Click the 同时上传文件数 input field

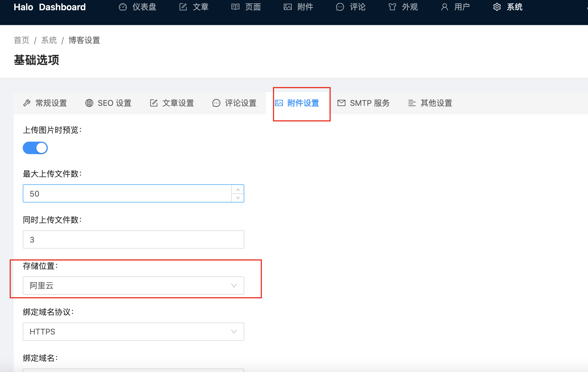pos(133,239)
